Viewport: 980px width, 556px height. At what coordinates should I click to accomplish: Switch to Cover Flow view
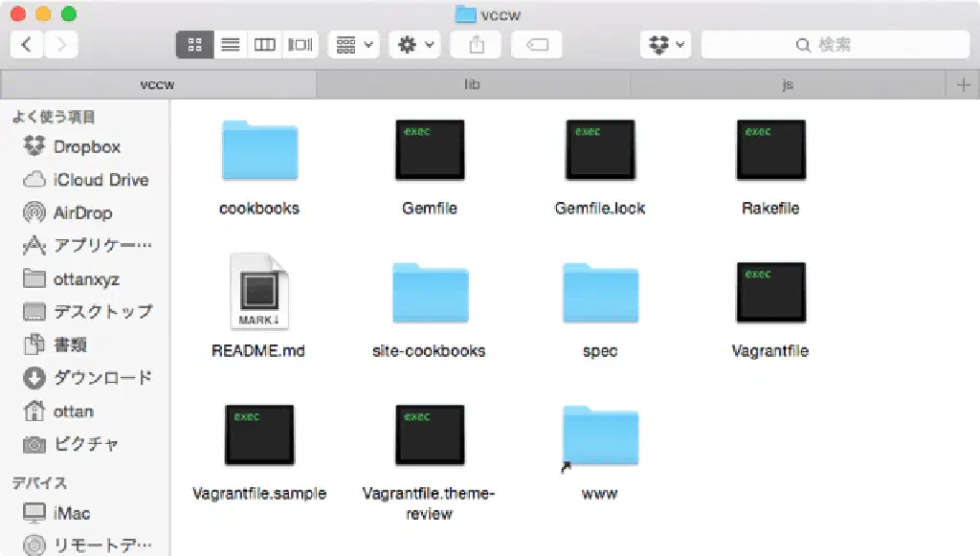click(301, 44)
